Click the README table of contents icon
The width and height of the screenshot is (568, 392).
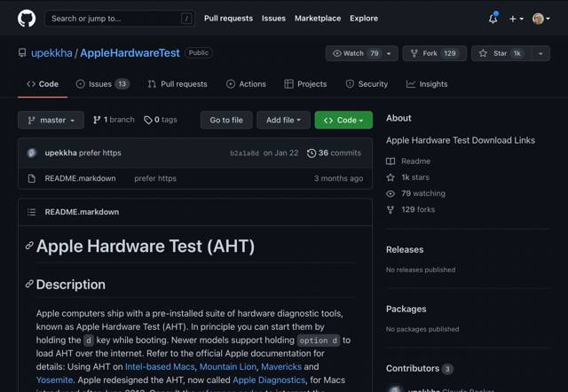click(32, 212)
